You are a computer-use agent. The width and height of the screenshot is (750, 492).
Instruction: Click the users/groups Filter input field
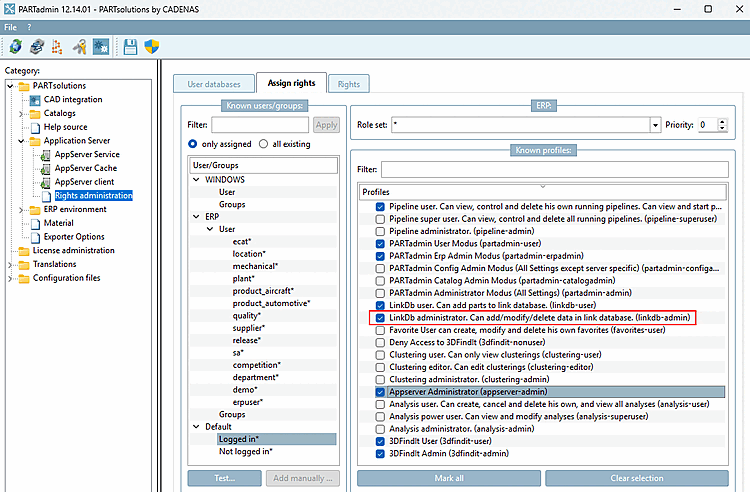tap(260, 125)
